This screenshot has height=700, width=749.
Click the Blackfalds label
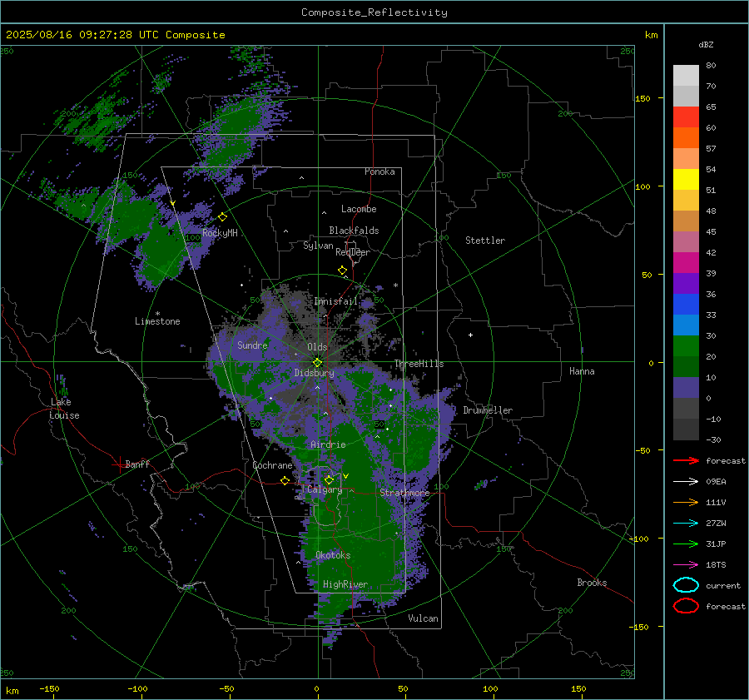coord(354,231)
